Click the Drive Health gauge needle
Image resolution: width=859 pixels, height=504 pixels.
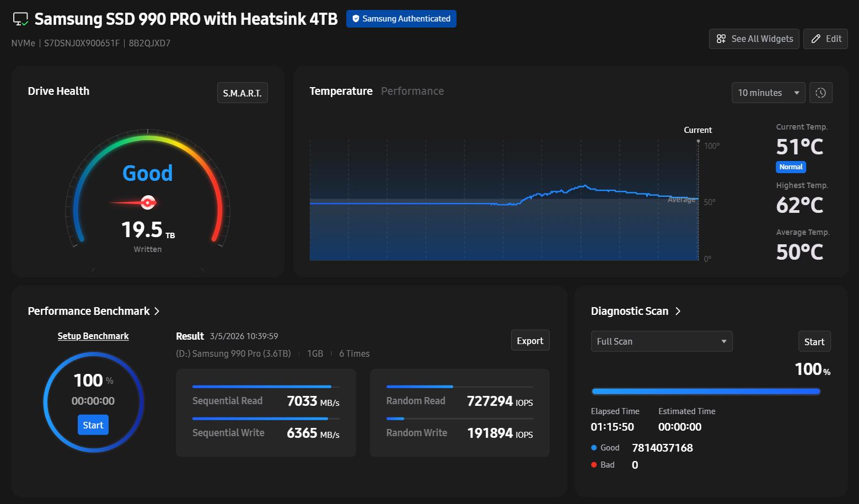[x=134, y=203]
